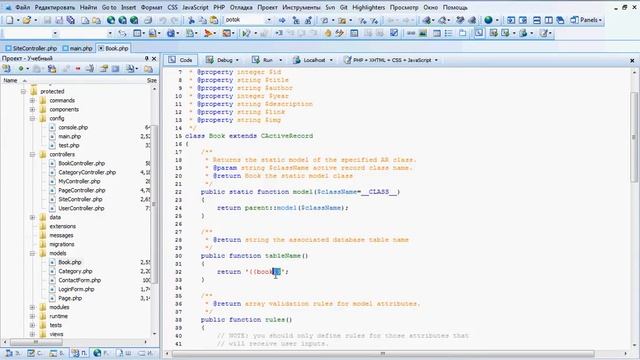
Task: Collapse the controllers folder
Action: [x=32, y=154]
